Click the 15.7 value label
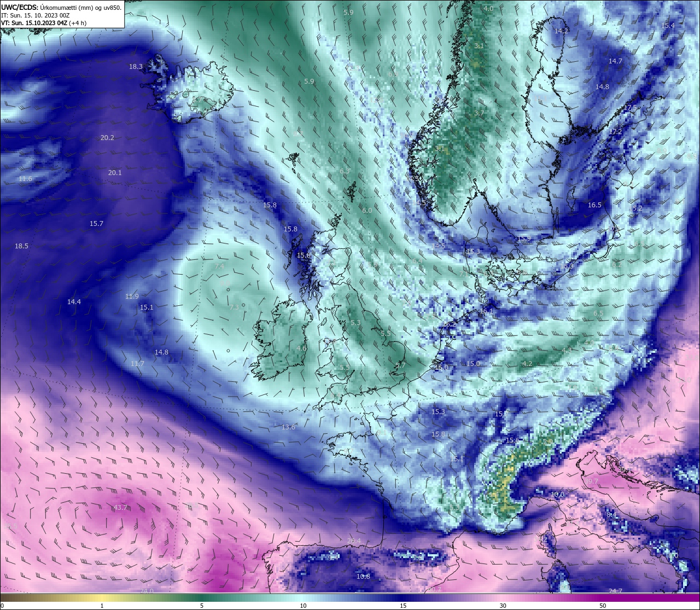 coord(96,224)
